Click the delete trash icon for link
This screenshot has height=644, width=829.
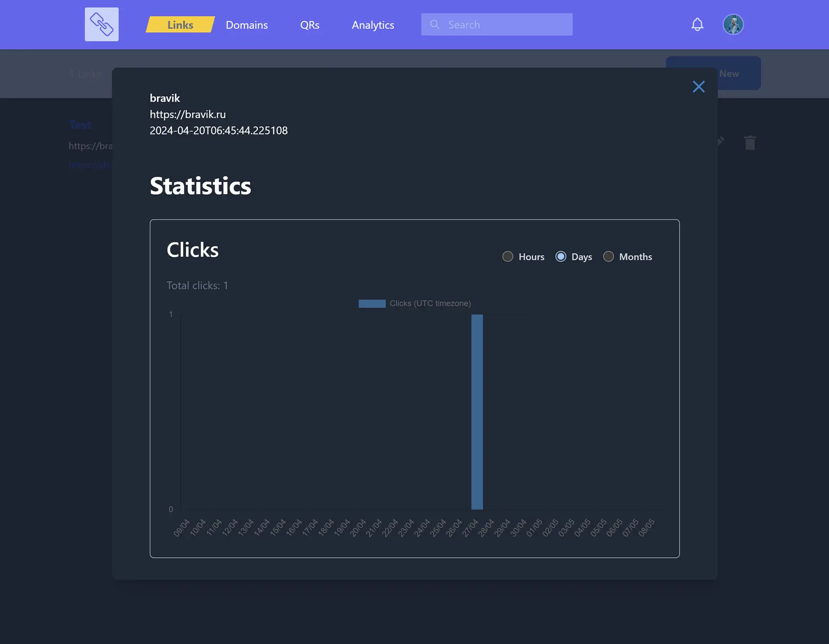[x=750, y=141]
